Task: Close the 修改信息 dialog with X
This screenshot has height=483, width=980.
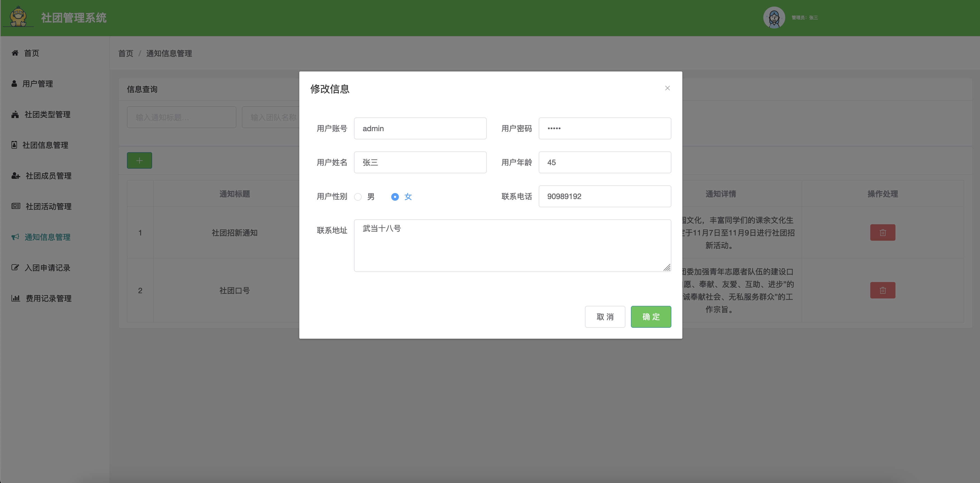Action: [667, 88]
